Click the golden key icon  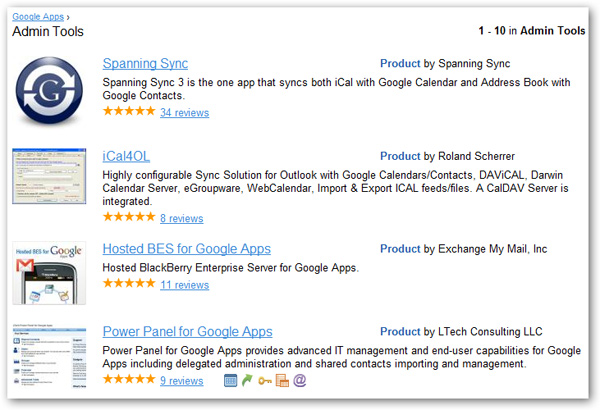[x=265, y=381]
